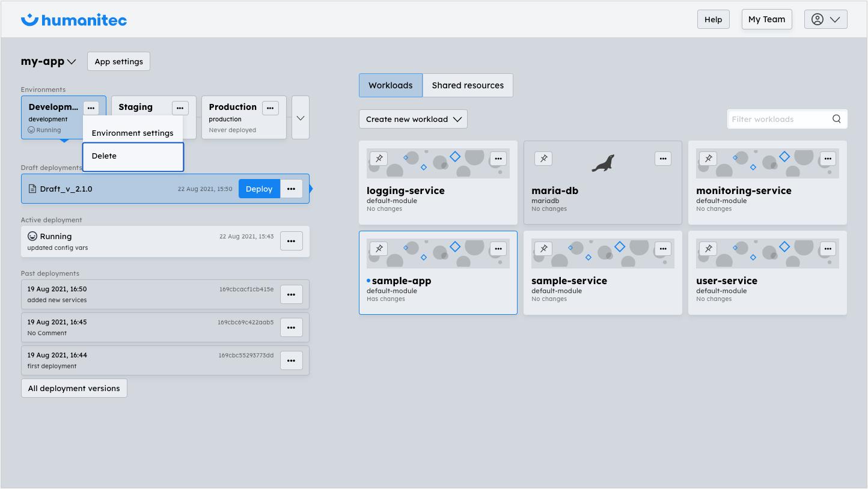
Task: Expand the user account menu
Action: point(825,19)
